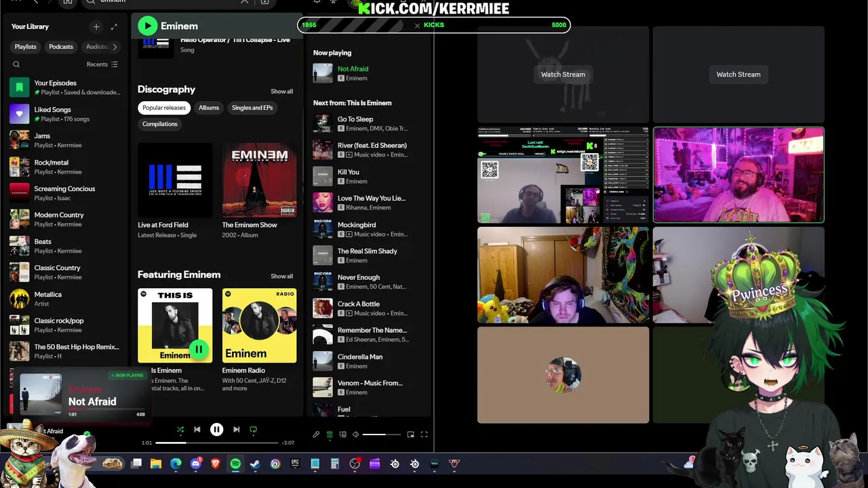Click the Task View icon in the taskbar
The height and width of the screenshot is (488, 868).
click(136, 464)
